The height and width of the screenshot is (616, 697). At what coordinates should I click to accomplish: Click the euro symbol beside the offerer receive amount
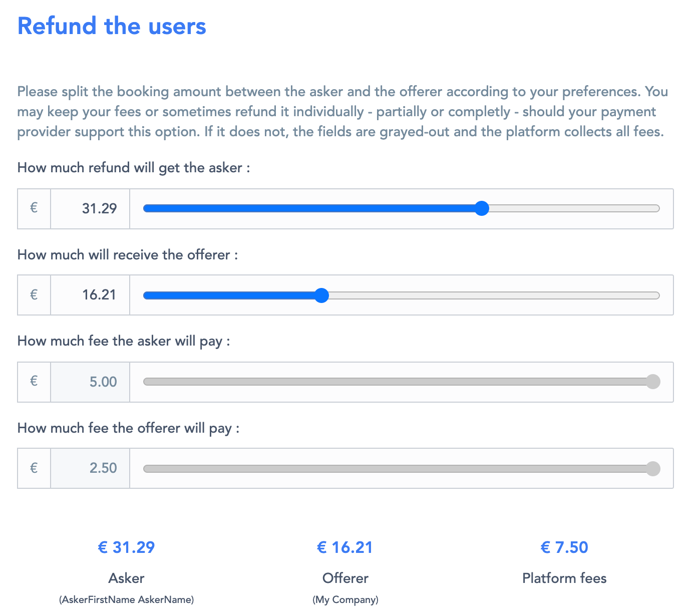tap(34, 295)
